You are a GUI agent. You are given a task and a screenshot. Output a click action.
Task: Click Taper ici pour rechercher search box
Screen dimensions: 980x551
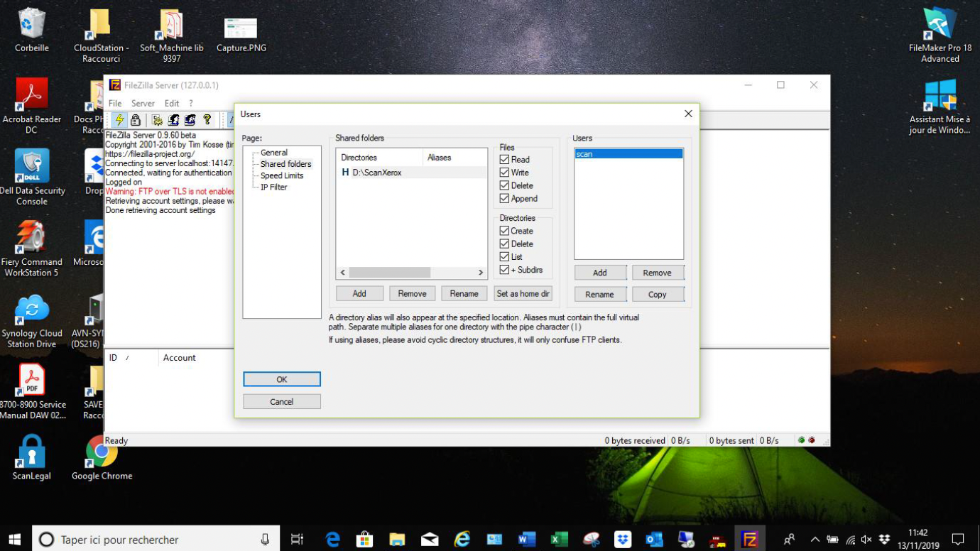click(x=156, y=540)
